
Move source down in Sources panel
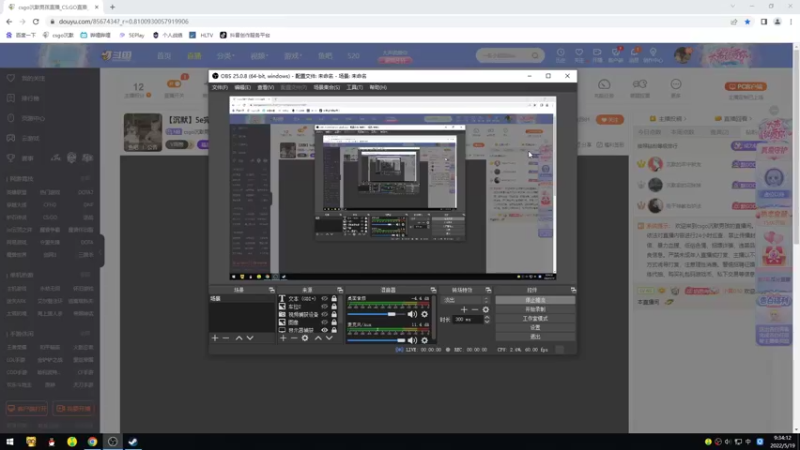click(329, 338)
